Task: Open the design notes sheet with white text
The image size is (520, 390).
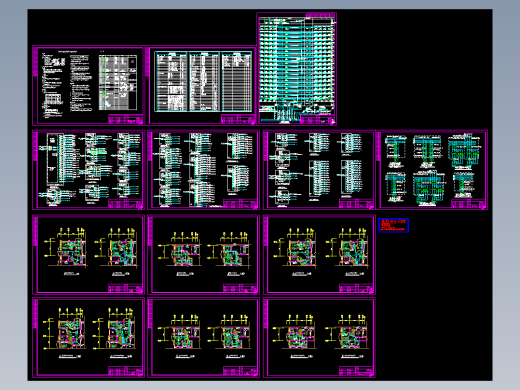Action: point(88,85)
